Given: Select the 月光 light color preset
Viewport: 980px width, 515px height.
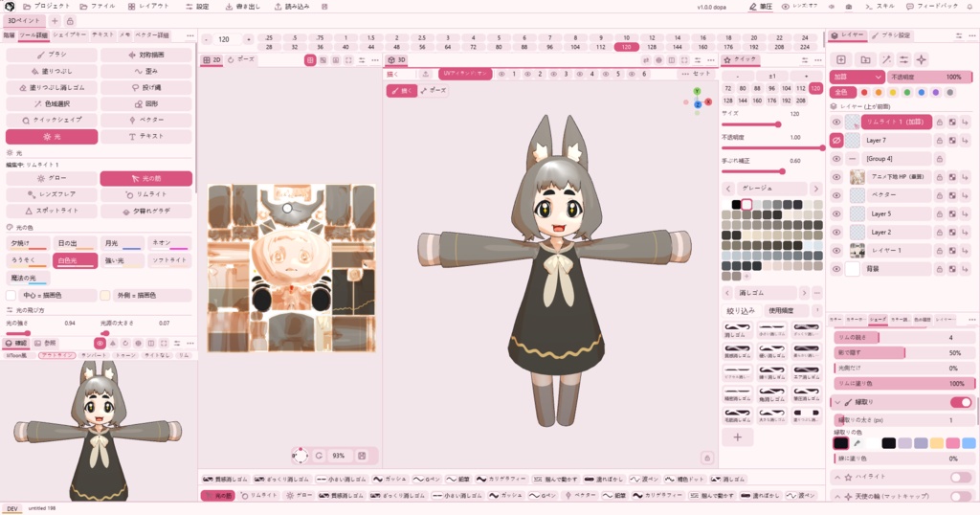Looking at the screenshot, I should [122, 243].
